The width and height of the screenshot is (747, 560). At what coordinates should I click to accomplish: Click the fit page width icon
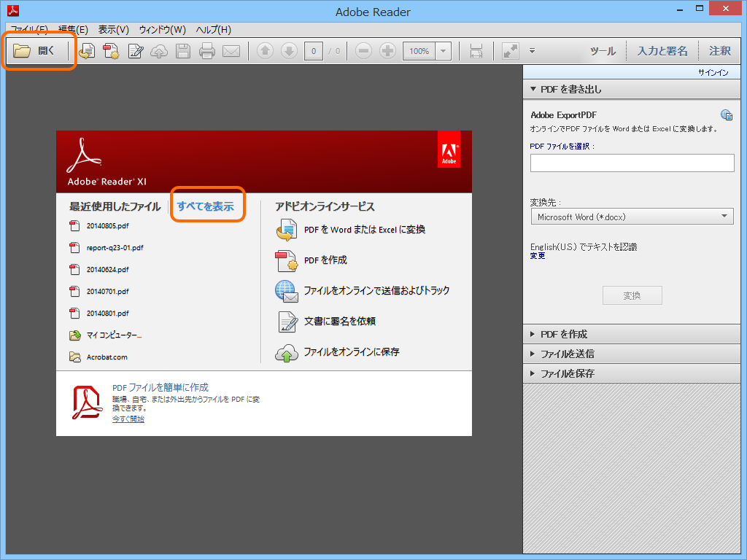(476, 51)
